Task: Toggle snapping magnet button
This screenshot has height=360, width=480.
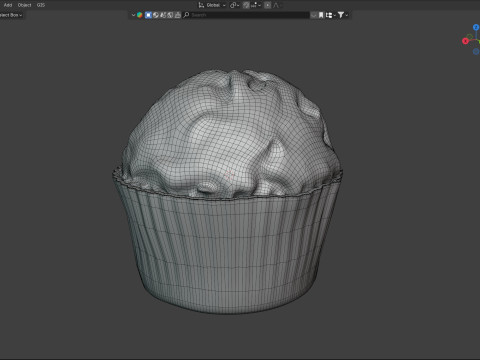Action: point(246,5)
